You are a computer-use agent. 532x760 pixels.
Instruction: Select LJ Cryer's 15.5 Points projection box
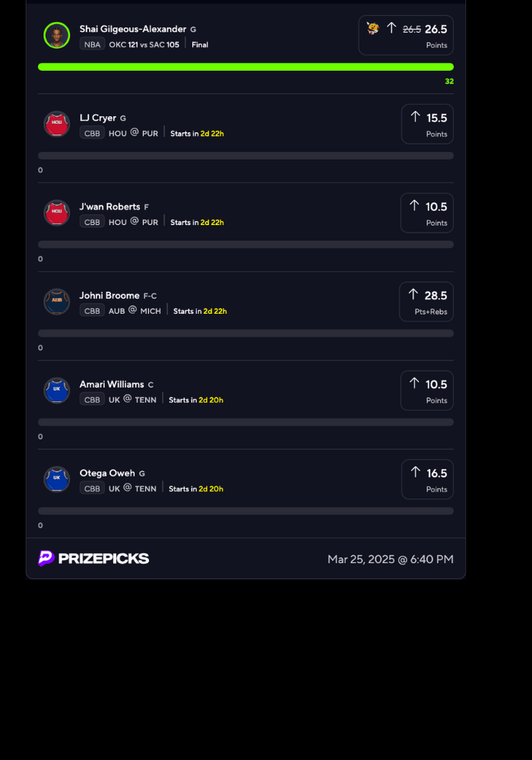click(x=427, y=124)
